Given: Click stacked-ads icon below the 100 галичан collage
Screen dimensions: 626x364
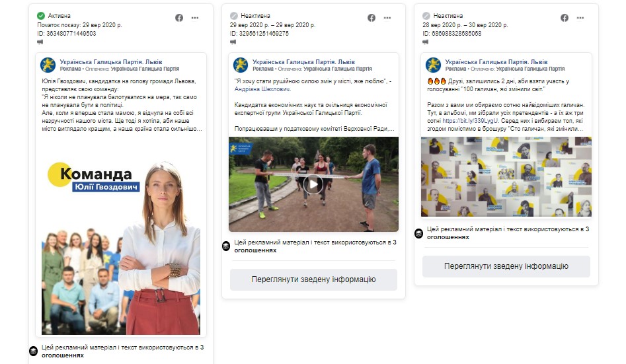Looking at the screenshot, I should pyautogui.click(x=418, y=233).
